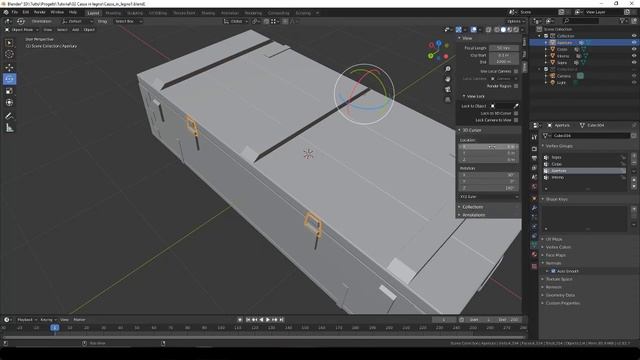Image resolution: width=640 pixels, height=360 pixels.
Task: Open the Object Data mesh properties tab
Action: [x=534, y=244]
